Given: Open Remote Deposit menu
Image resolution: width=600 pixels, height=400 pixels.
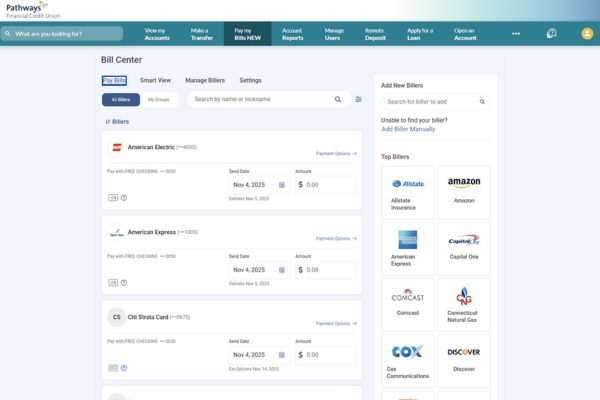Looking at the screenshot, I should pos(375,34).
